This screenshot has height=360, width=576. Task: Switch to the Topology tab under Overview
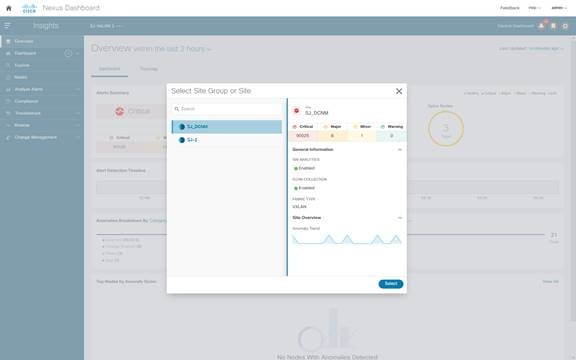click(149, 69)
